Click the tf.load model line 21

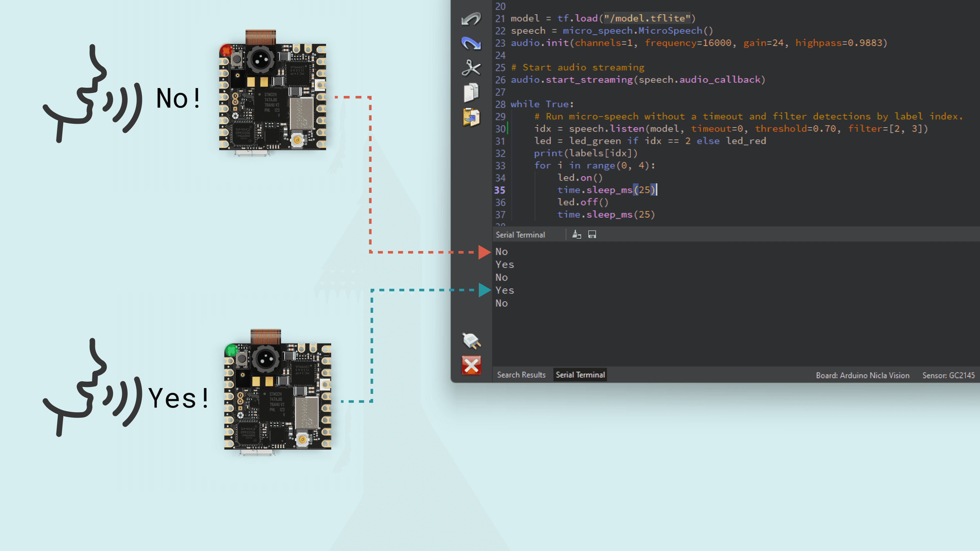(603, 18)
